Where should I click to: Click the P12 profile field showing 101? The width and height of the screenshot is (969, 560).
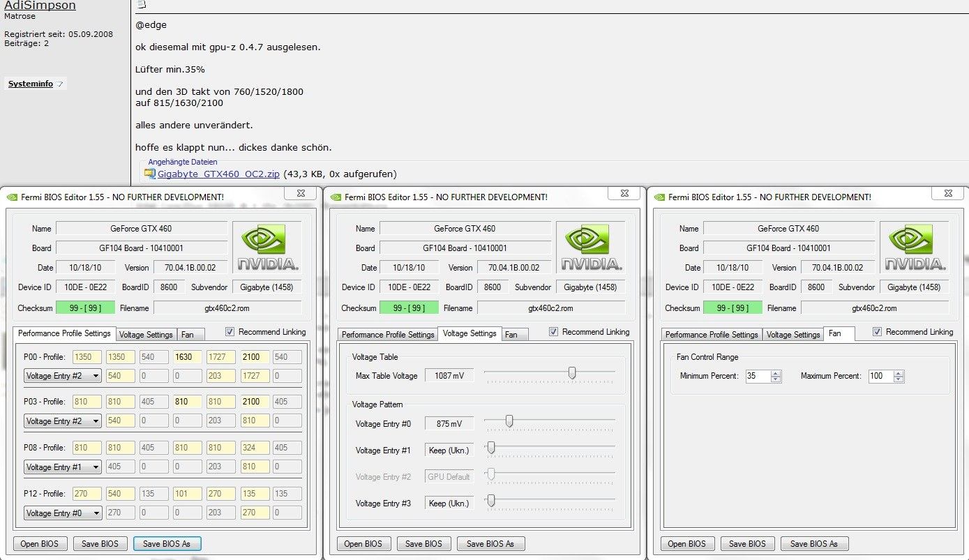187,494
